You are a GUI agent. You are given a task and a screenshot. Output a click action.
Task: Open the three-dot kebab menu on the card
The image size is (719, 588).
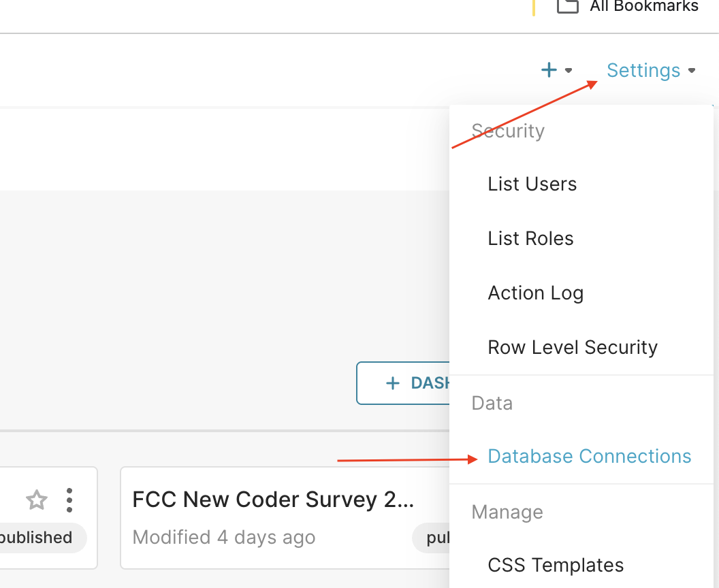(69, 500)
